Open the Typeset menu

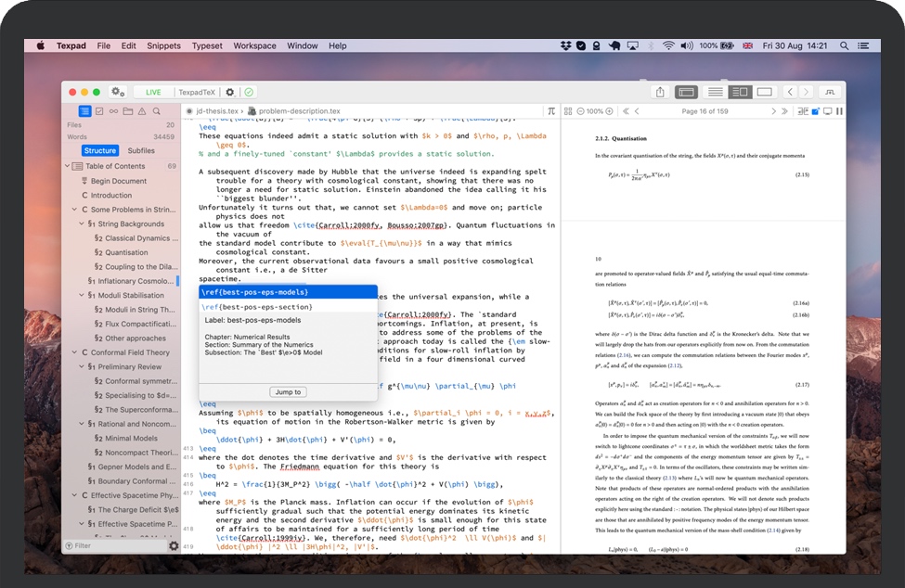click(x=207, y=45)
